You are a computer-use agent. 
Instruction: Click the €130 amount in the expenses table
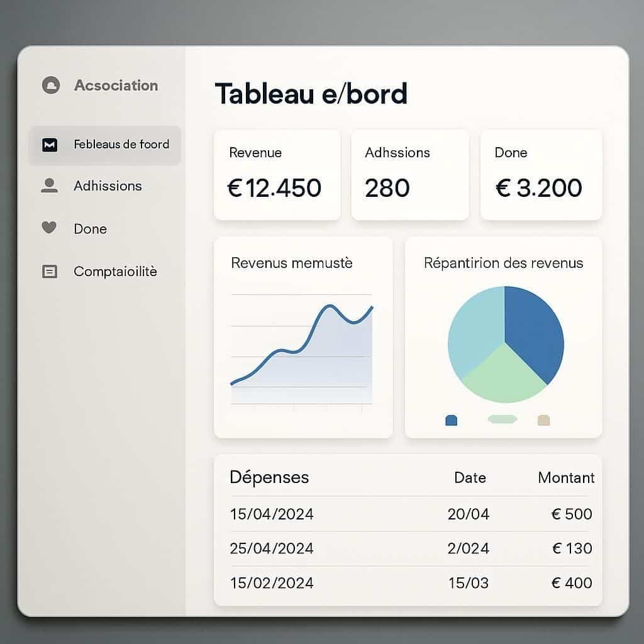tap(572, 548)
